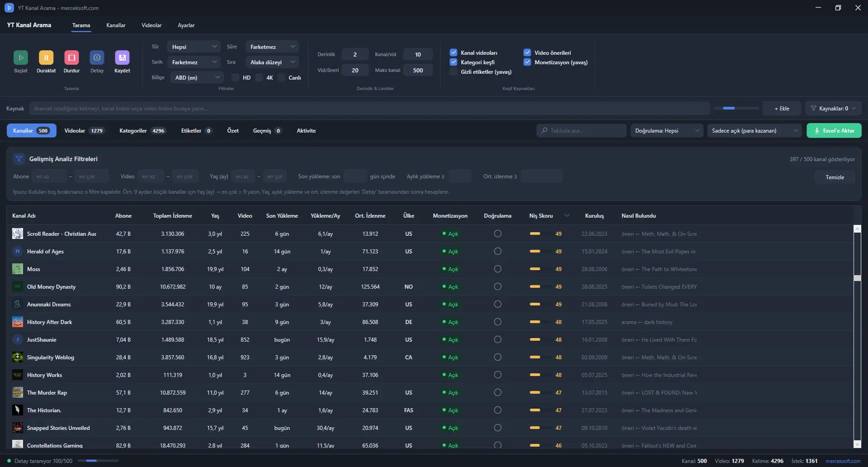868x467 pixels.
Task: Open the Ayarlar menu tab
Action: pos(186,25)
